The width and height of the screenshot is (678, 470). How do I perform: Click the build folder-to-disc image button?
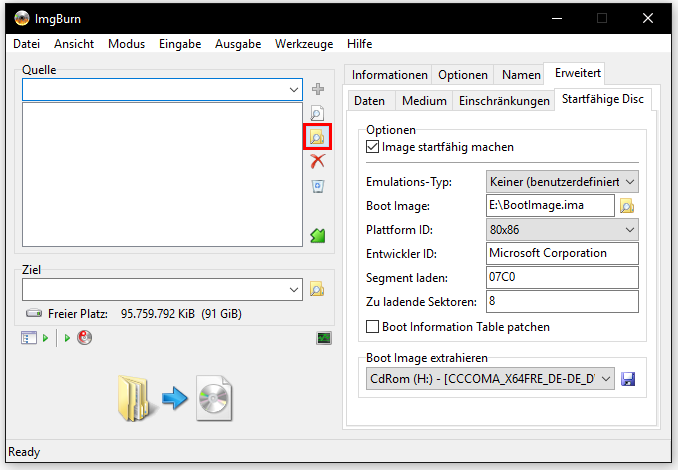(175, 398)
